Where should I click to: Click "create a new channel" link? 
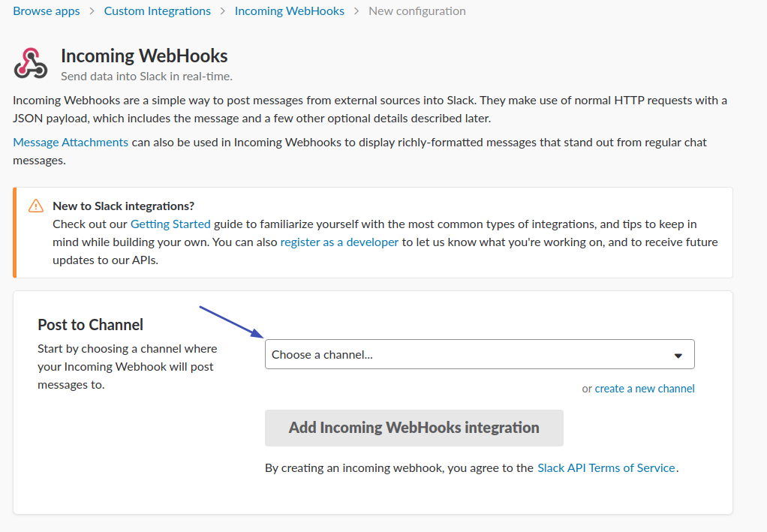tap(645, 389)
